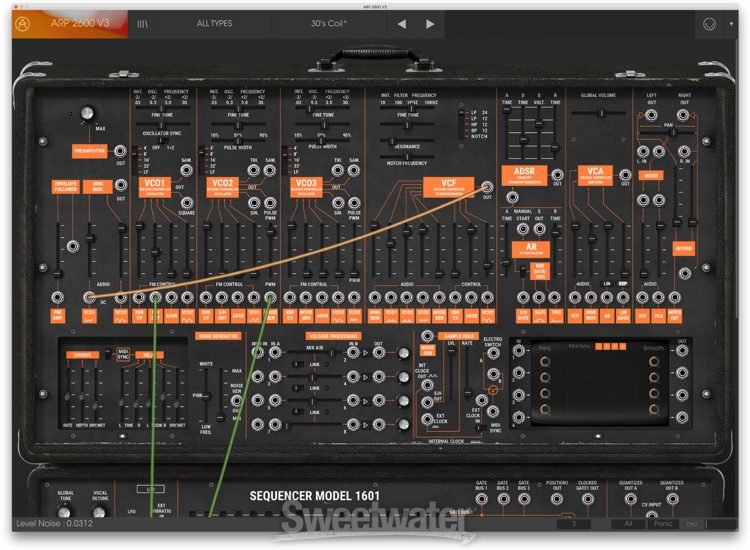The height and width of the screenshot is (550, 750).
Task: Toggle the sample hold MIDI SYNC switch
Action: click(x=480, y=428)
